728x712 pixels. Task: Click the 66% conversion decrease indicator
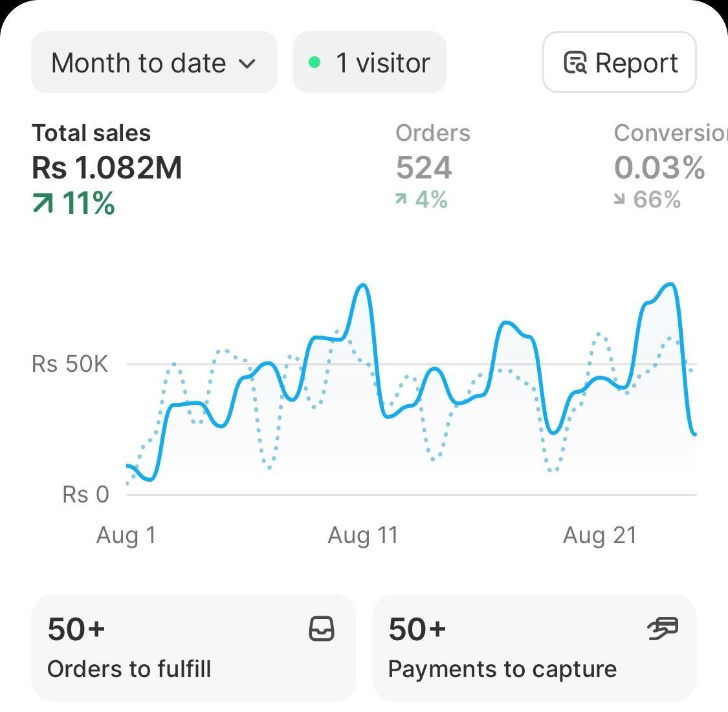(647, 199)
